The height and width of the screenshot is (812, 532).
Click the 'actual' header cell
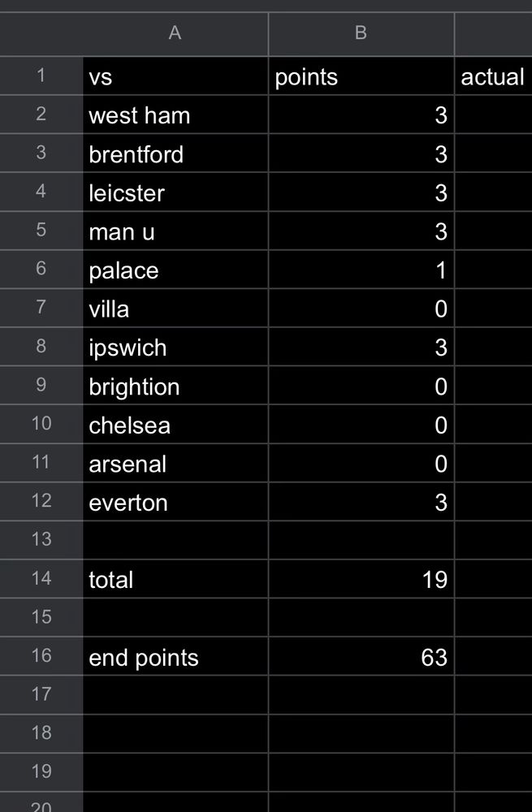(x=493, y=77)
